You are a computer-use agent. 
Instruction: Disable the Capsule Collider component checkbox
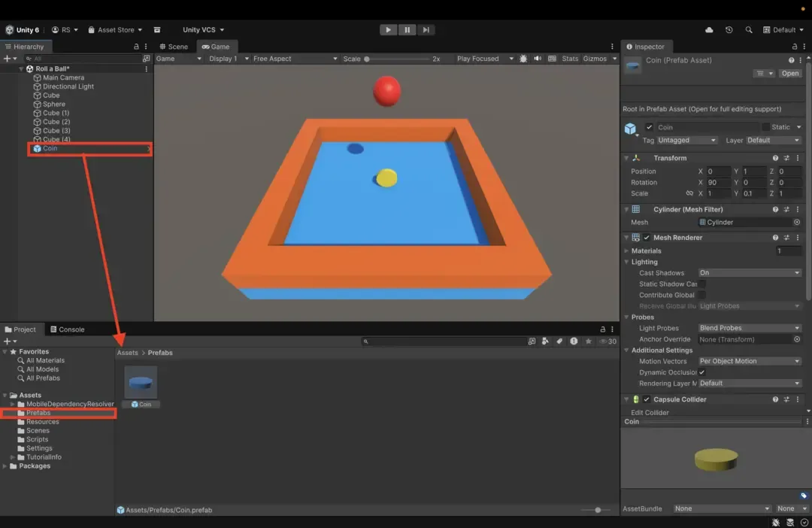coord(647,399)
